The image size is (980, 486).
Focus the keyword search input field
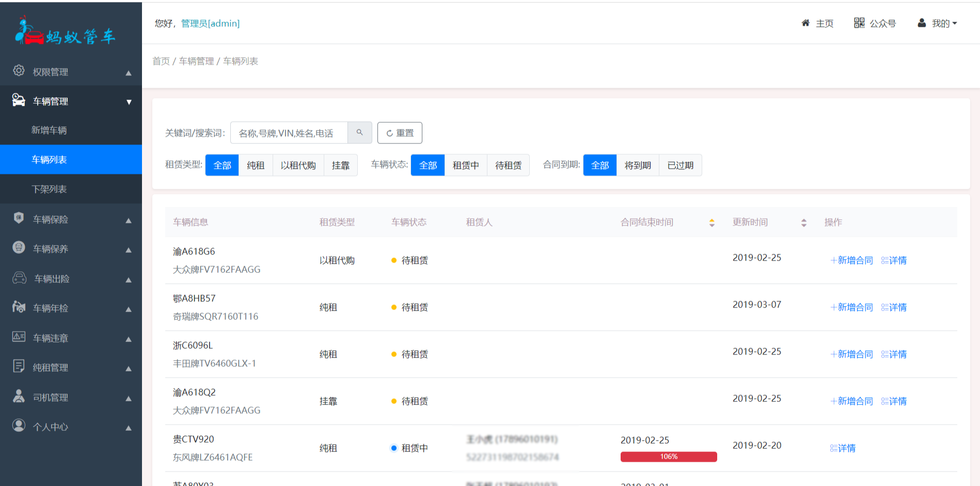[289, 133]
